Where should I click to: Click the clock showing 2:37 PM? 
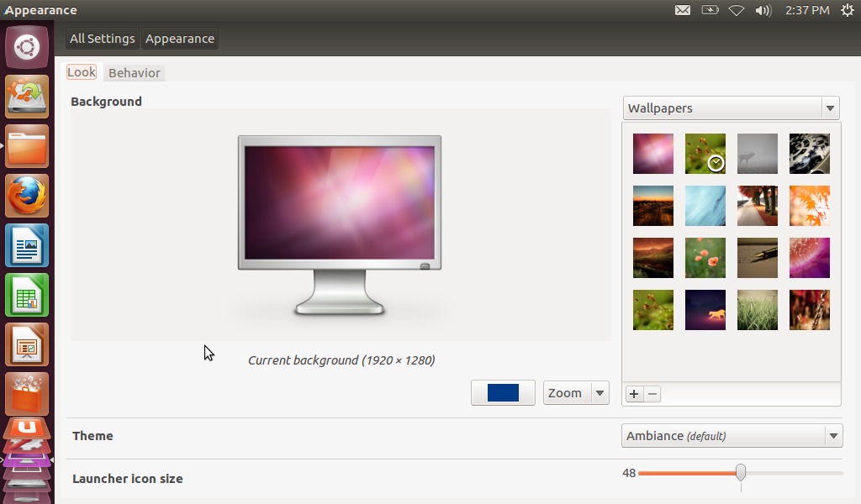[x=807, y=10]
